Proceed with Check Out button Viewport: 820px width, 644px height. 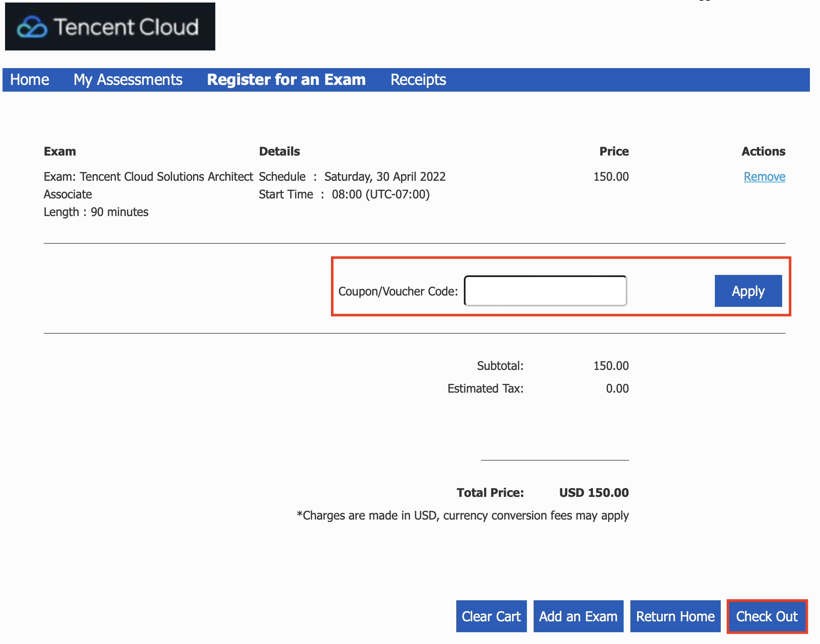click(767, 616)
